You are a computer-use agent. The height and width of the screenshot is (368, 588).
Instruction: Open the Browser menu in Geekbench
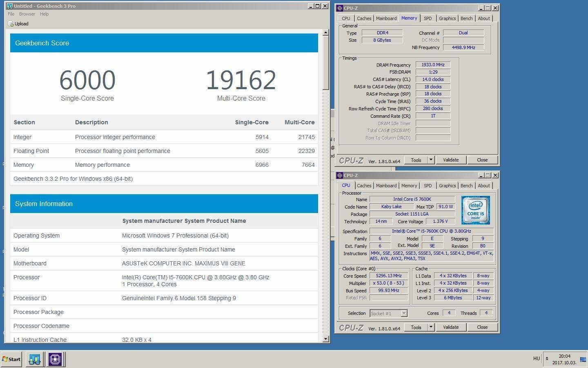[x=27, y=14]
